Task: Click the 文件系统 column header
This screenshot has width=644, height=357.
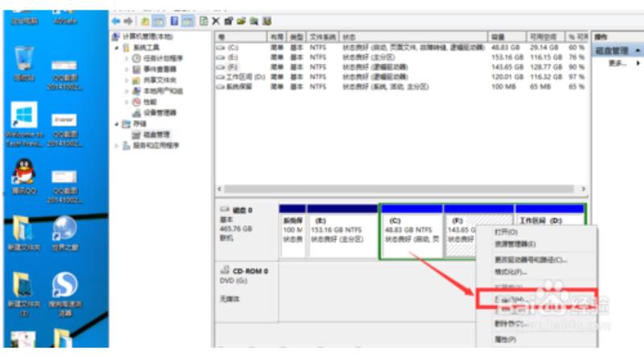Action: pos(324,37)
